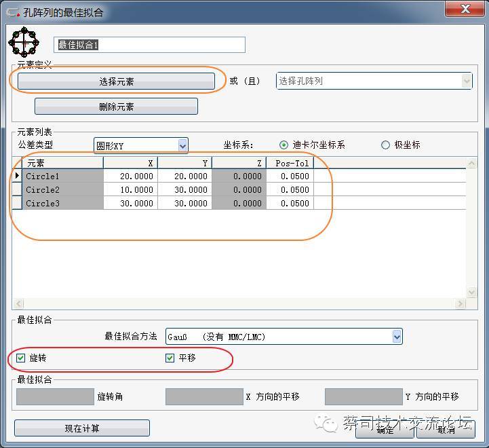Click the Circle2 Y value 30.0000

(184, 189)
